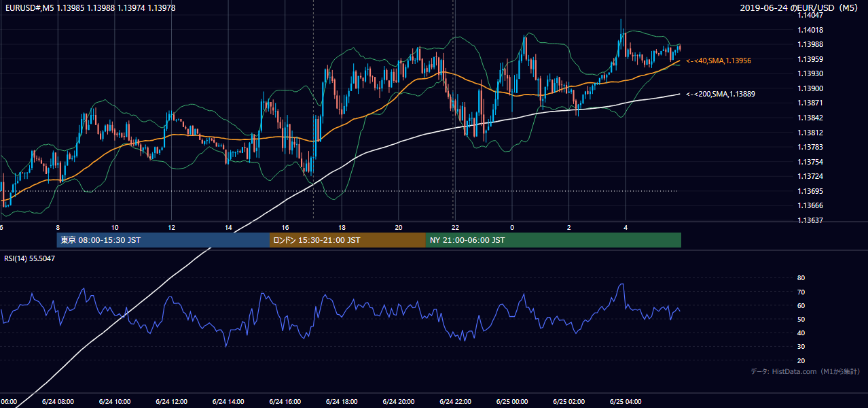Click hour label 18 under price chart

342,227
